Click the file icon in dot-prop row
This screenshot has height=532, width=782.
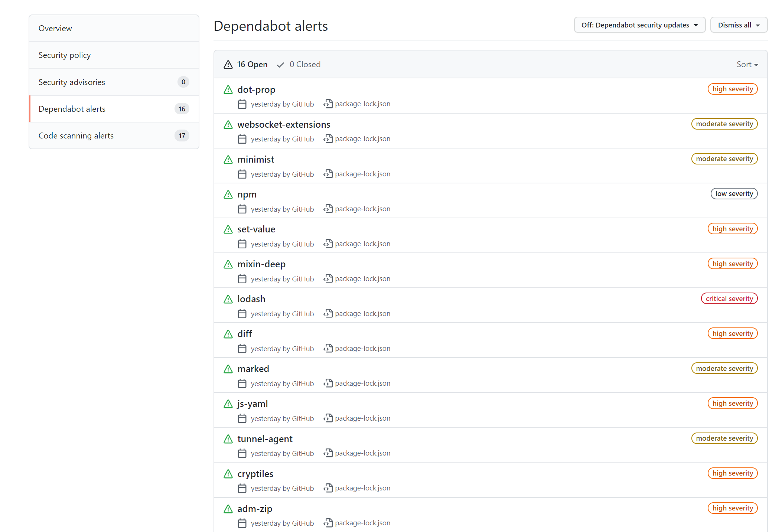[328, 104]
